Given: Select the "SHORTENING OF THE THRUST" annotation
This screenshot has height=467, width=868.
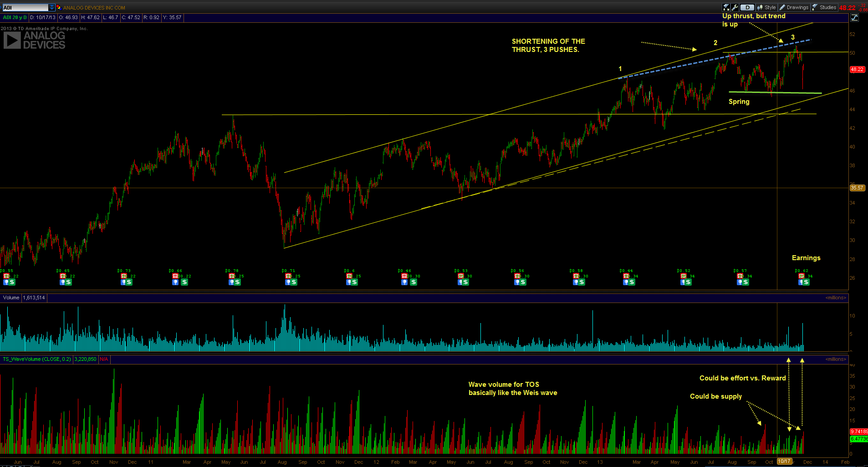Looking at the screenshot, I should [x=548, y=45].
